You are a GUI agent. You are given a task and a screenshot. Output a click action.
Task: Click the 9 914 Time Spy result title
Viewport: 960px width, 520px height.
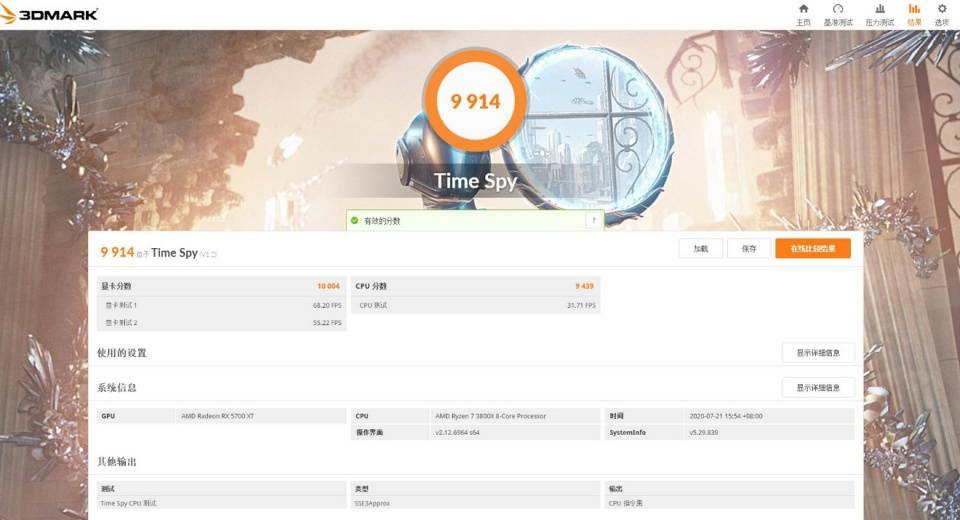coord(159,252)
